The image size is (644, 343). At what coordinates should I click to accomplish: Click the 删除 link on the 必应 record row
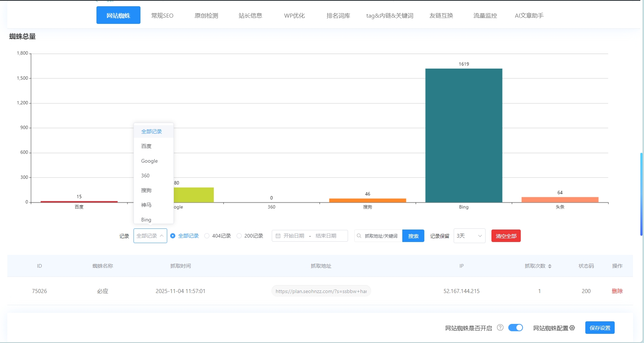click(x=617, y=291)
